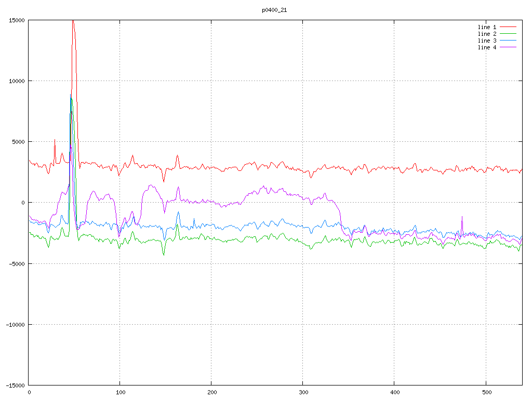Click the chart title p0400_21
Screen dimensions: 532x399
click(x=274, y=10)
